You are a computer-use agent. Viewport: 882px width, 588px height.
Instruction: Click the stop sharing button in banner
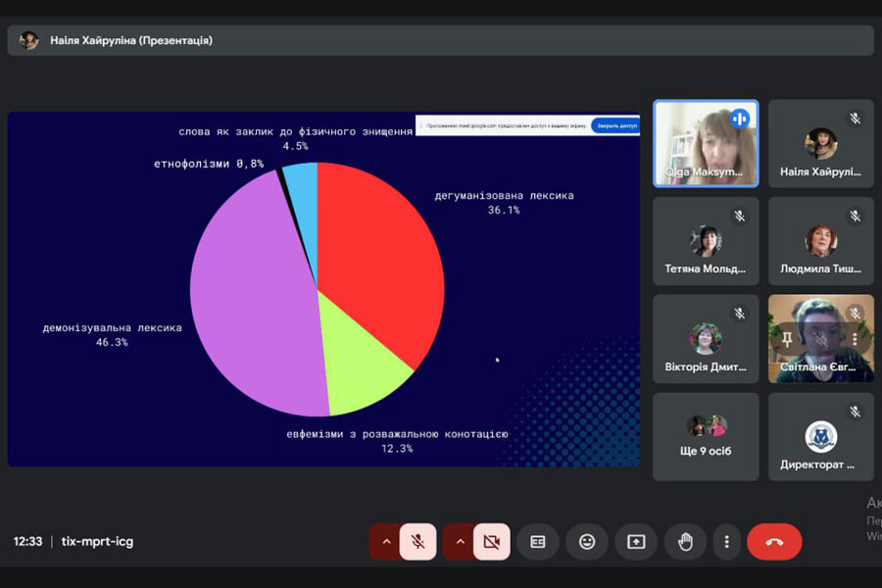tap(616, 125)
